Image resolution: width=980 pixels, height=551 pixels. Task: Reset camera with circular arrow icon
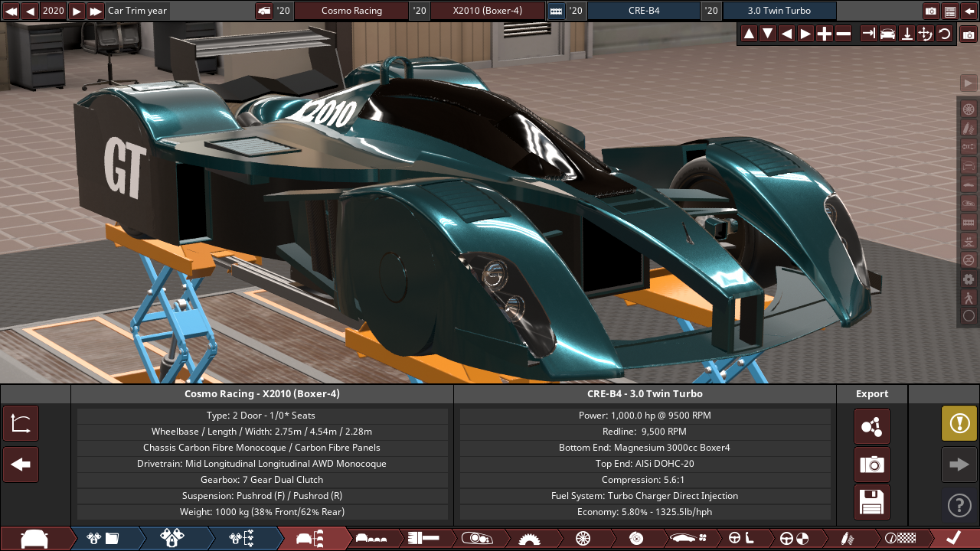click(x=945, y=34)
